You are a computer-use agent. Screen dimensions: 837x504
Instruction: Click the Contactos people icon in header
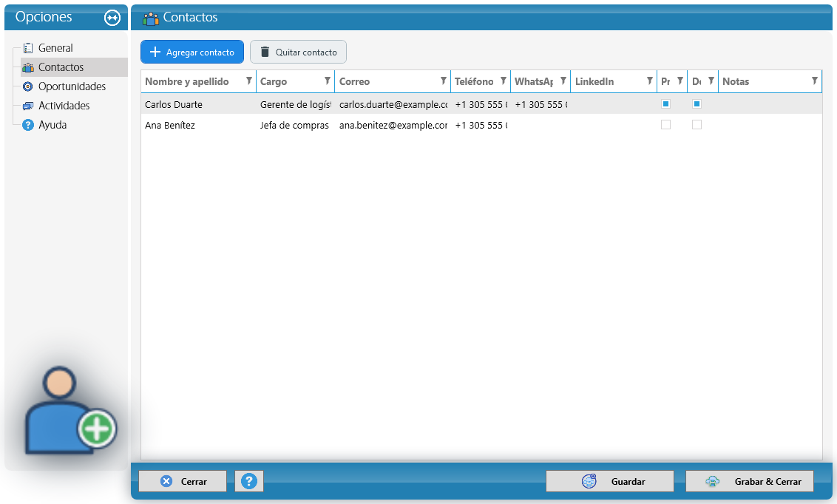coord(151,18)
